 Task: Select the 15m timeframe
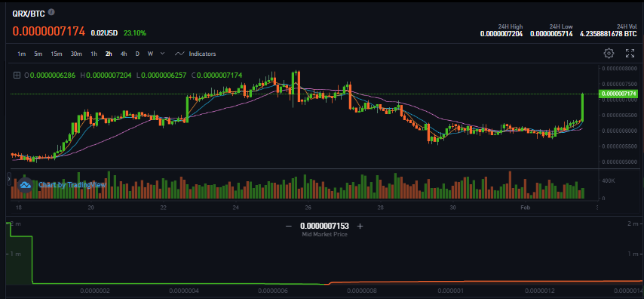click(x=57, y=54)
